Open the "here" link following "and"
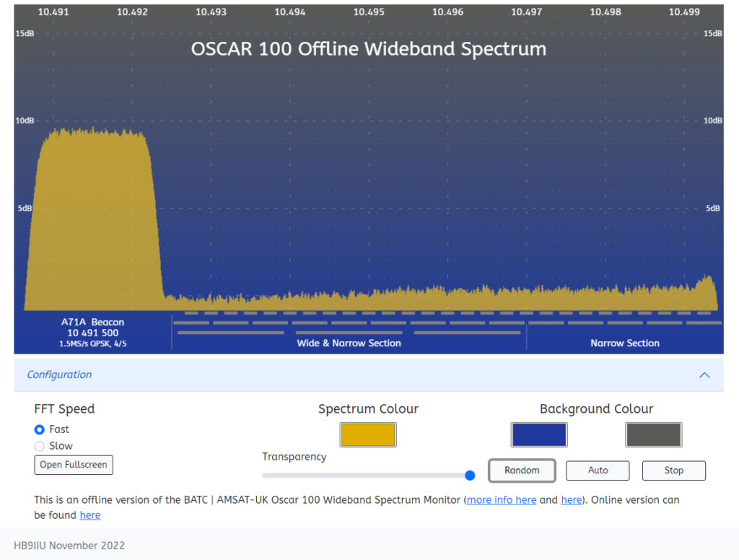Screen dimensions: 739x560 coord(572,499)
